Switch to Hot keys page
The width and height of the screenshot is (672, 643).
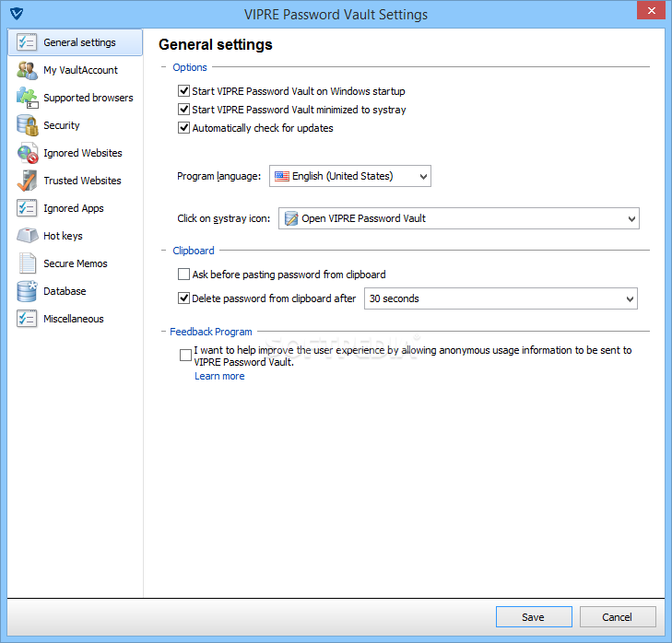pyautogui.click(x=63, y=236)
